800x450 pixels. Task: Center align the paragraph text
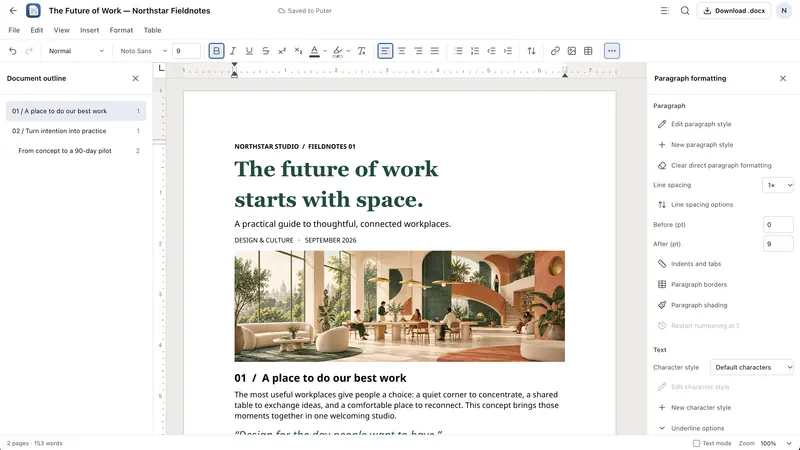(402, 51)
